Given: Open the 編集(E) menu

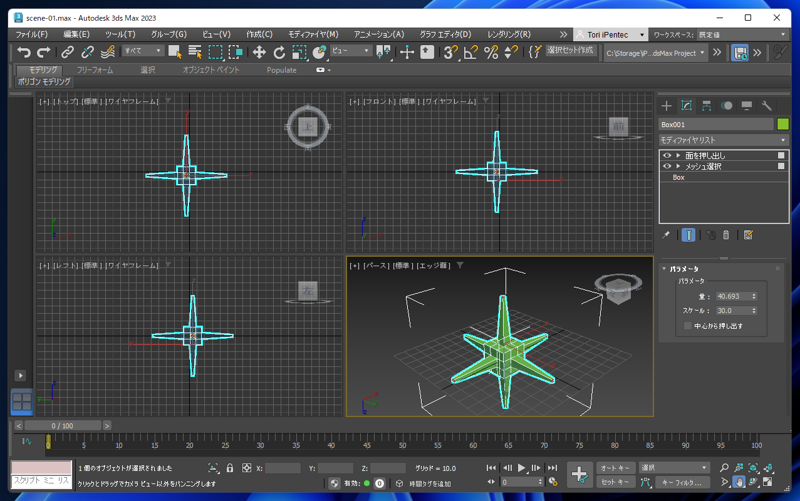Looking at the screenshot, I should click(77, 34).
